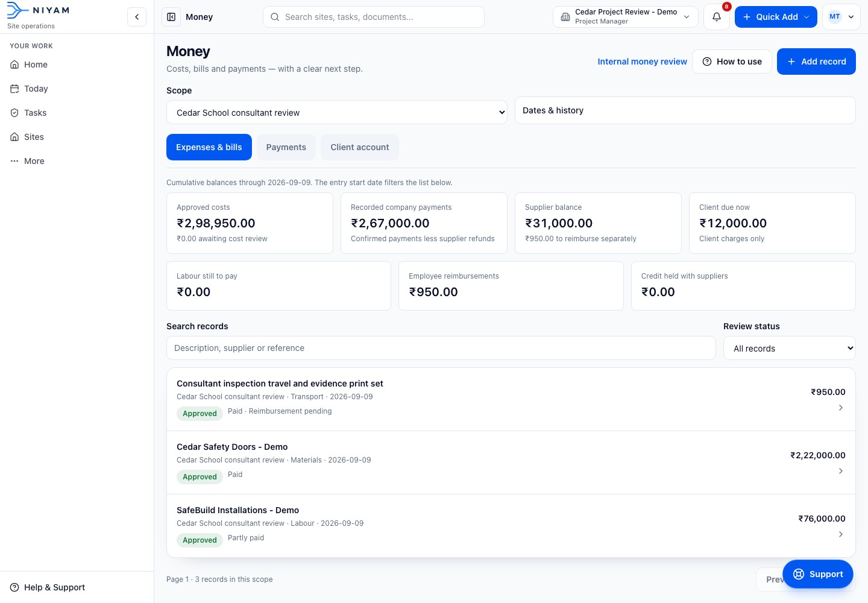The height and width of the screenshot is (603, 868).
Task: Click the Approved badge on SafeBuild record
Action: coord(200,540)
